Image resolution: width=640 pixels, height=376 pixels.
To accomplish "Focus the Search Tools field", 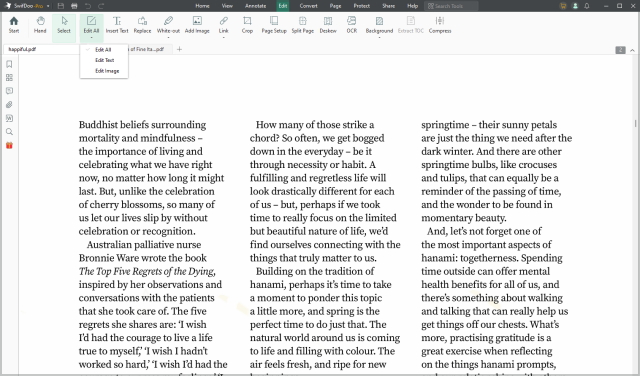I will coord(451,6).
